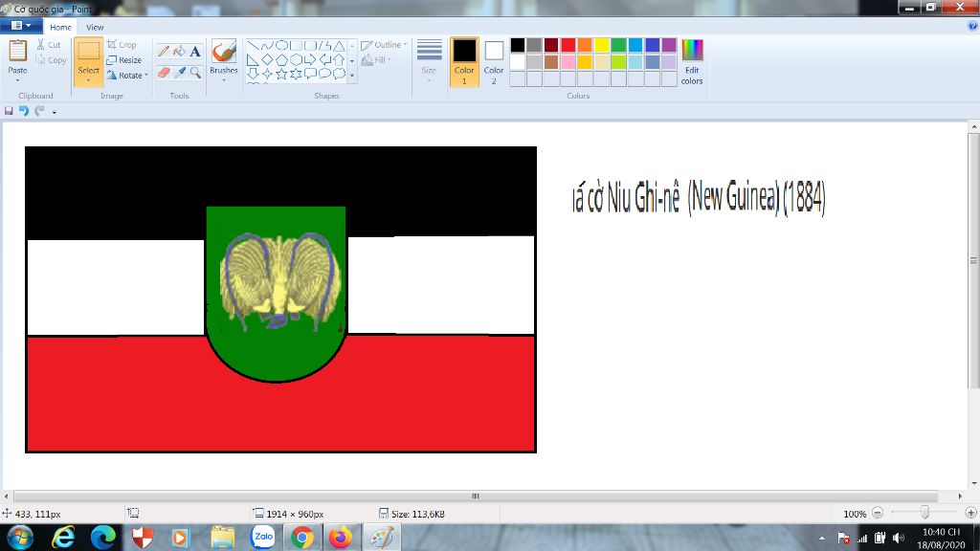This screenshot has width=980, height=551.
Task: Expand the Select tool options arrow
Action: coord(88,80)
